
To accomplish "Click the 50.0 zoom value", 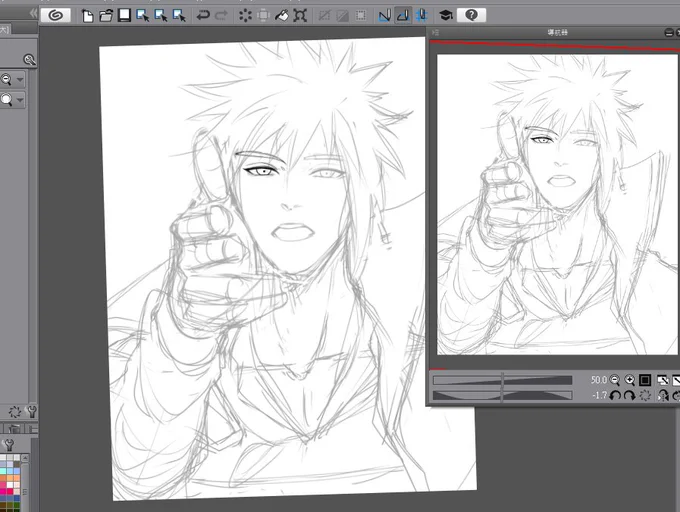I will click(598, 380).
